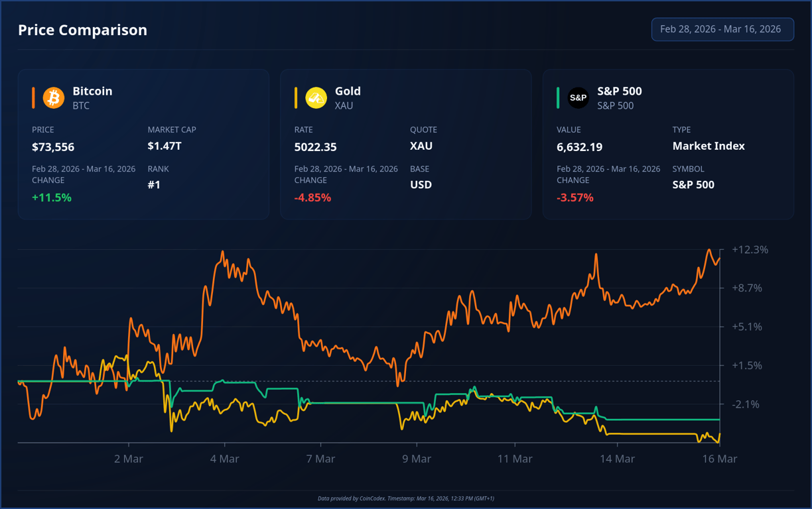Screen dimensions: 812x509
Task: Expand the Gold summary card
Action: coord(406,144)
